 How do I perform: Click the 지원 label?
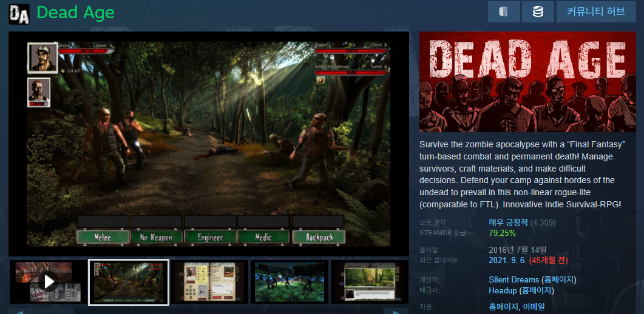(426, 306)
